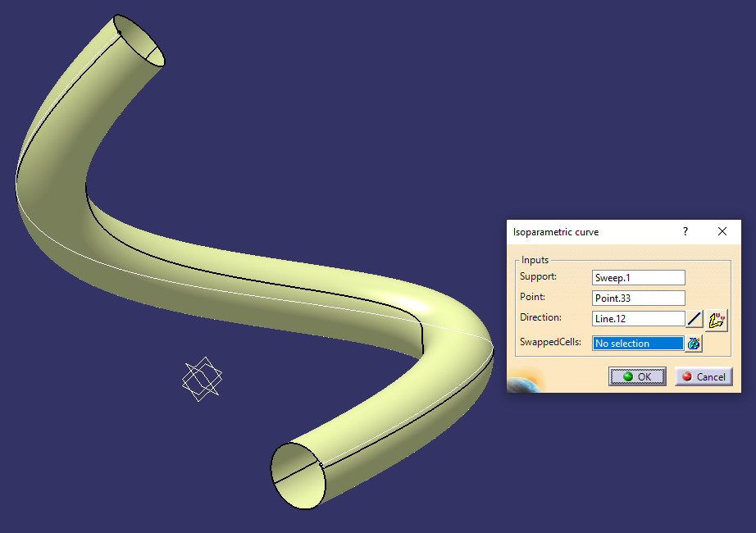756x533 pixels.
Task: Click the line direction icon beside the Direction field
Action: pos(695,318)
